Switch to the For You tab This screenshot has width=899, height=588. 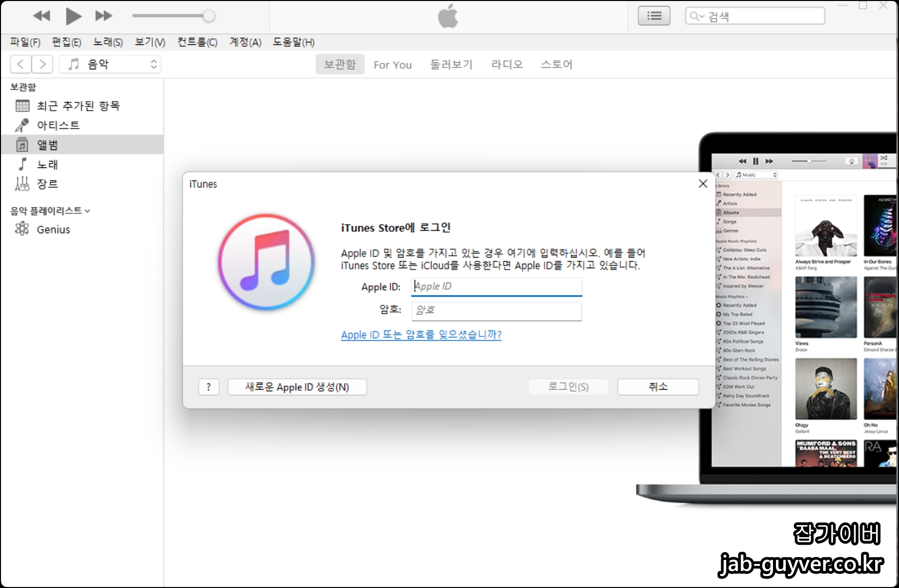[x=393, y=65]
